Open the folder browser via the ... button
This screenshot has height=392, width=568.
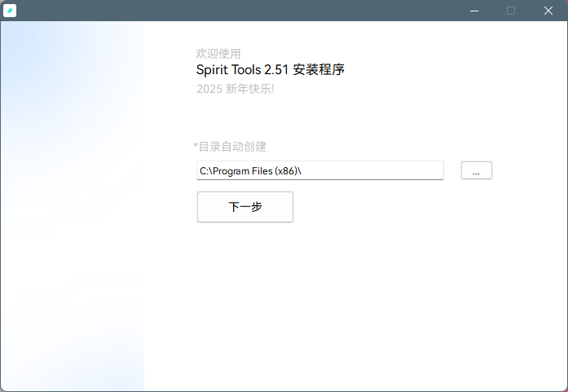(477, 170)
